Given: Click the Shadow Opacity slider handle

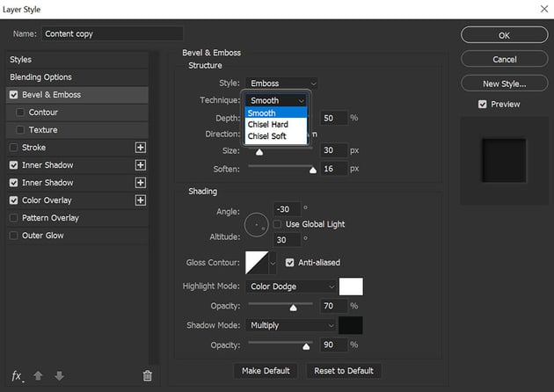Looking at the screenshot, I should click(306, 346).
